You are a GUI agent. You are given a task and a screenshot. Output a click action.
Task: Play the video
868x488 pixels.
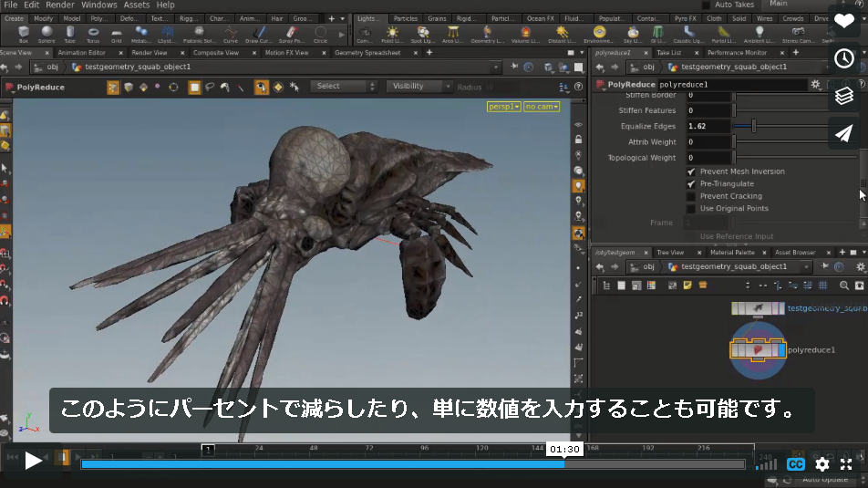click(33, 461)
